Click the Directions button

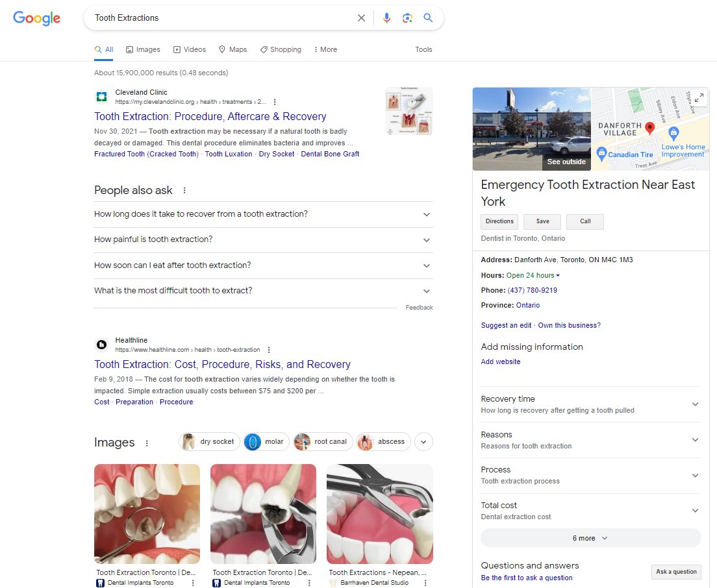pos(499,221)
